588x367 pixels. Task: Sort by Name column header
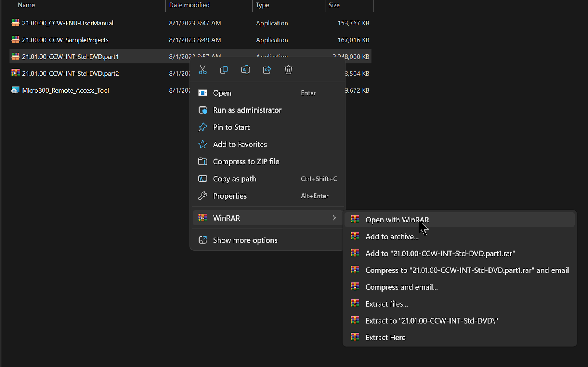coord(26,5)
